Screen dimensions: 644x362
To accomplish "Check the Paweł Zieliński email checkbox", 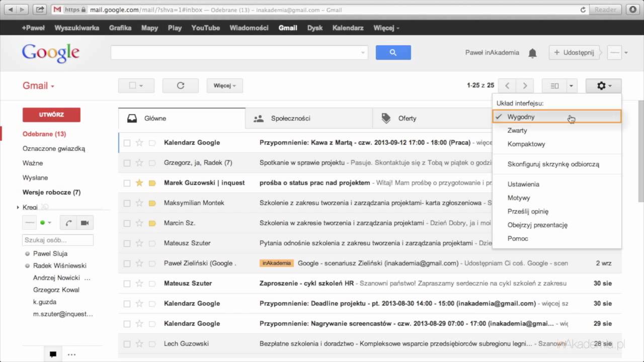I will (127, 263).
